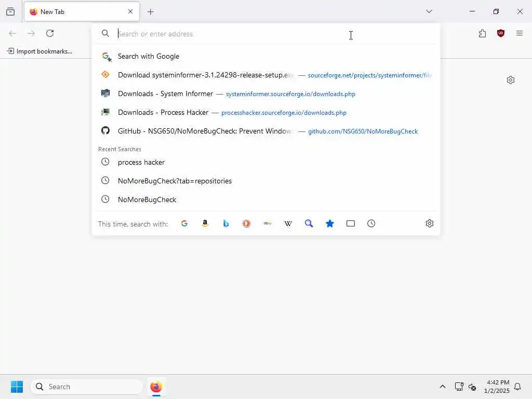The width and height of the screenshot is (532, 399).
Task: Click the Import bookmarks button
Action: [x=39, y=51]
